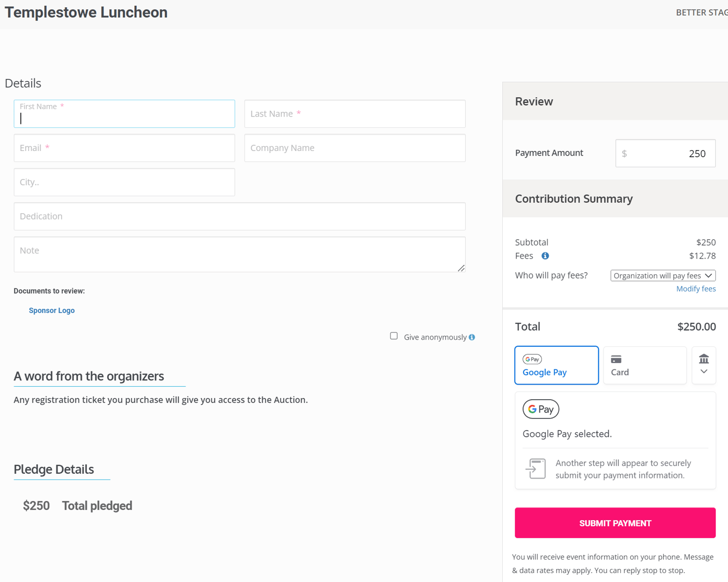
Task: Click the First Name field
Action: click(x=124, y=114)
